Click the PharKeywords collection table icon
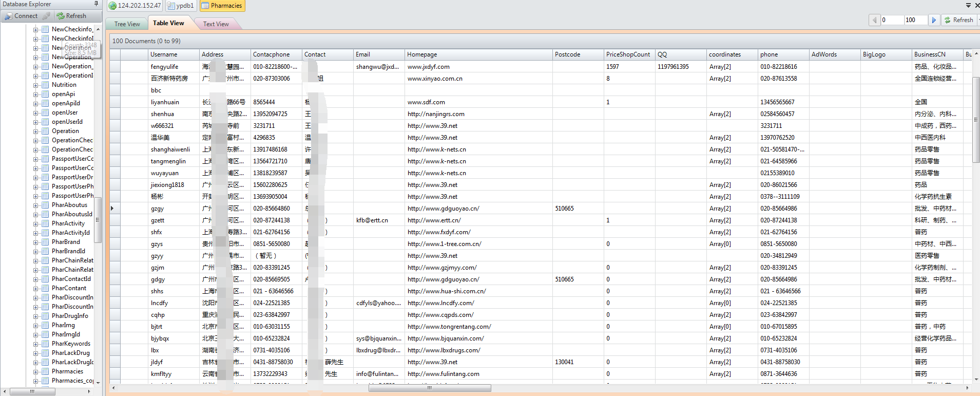The height and width of the screenshot is (396, 980). tap(45, 344)
